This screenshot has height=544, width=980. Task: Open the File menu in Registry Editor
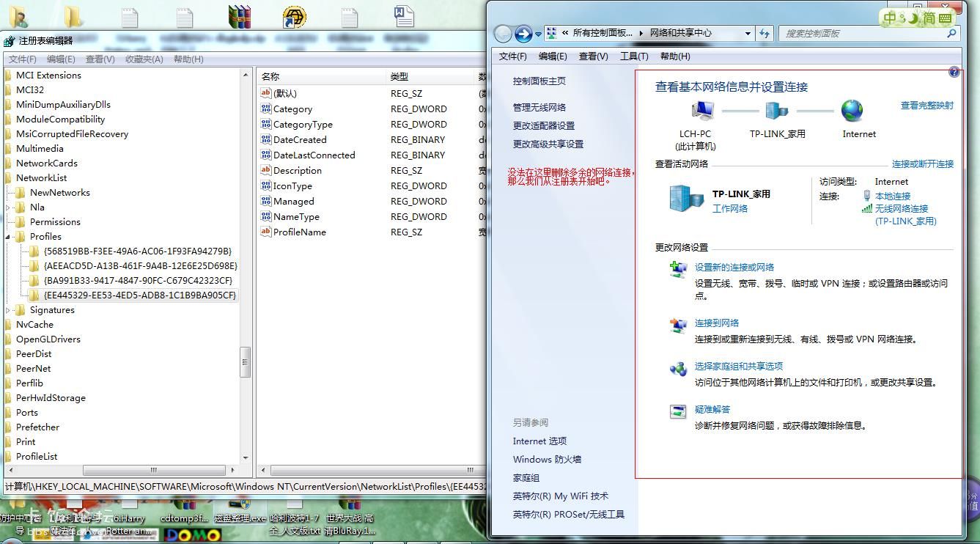tap(23, 59)
